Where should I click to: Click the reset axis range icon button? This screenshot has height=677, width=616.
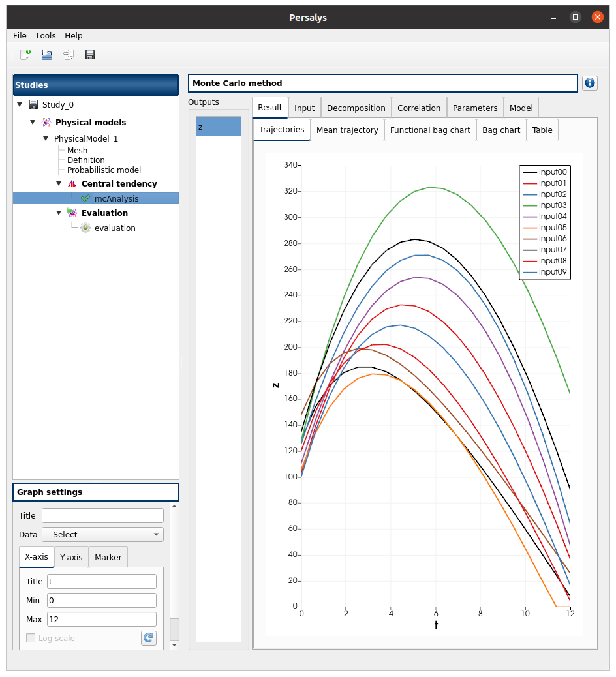click(x=149, y=638)
